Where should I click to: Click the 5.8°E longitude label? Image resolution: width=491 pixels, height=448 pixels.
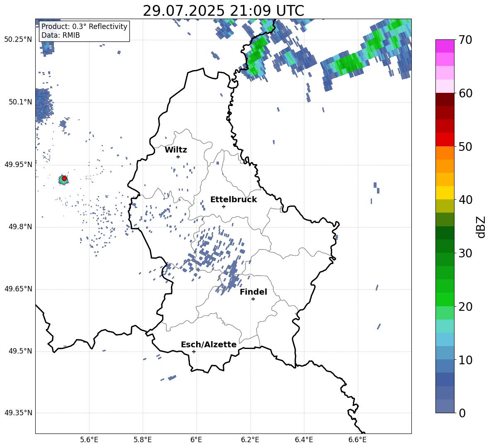pyautogui.click(x=143, y=440)
